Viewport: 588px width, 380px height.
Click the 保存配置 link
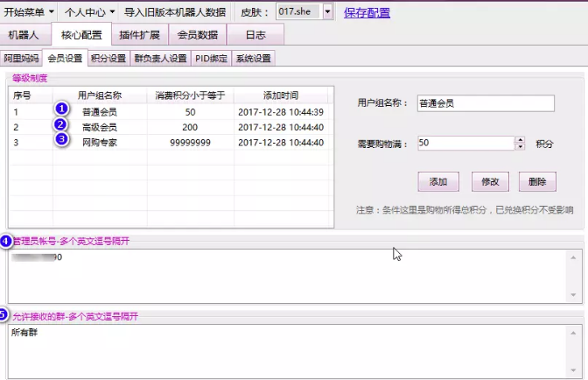(367, 12)
